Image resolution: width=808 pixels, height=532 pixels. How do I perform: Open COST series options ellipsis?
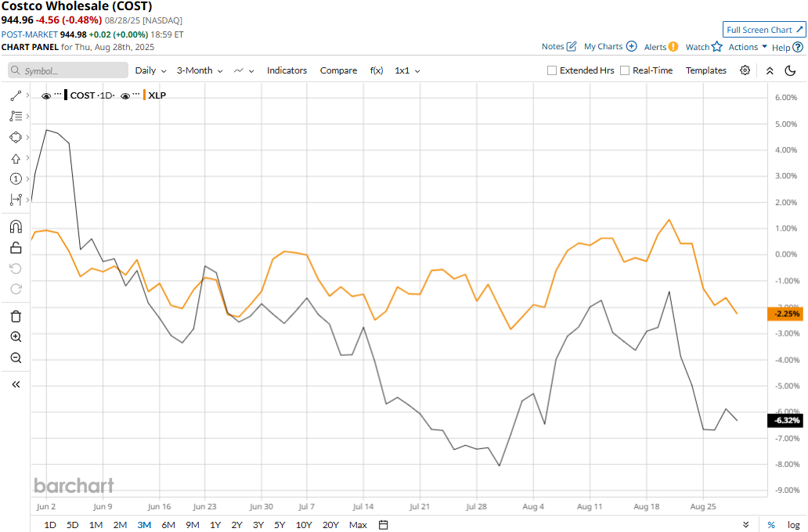click(58, 94)
